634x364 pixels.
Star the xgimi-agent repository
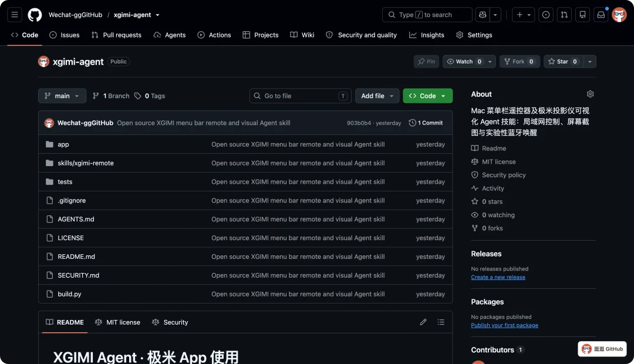tap(563, 62)
